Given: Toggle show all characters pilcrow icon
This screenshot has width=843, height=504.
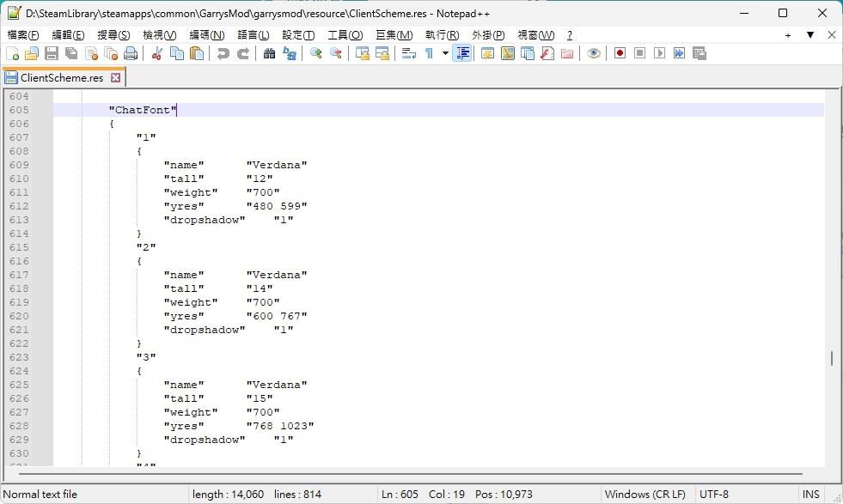Looking at the screenshot, I should click(x=429, y=53).
